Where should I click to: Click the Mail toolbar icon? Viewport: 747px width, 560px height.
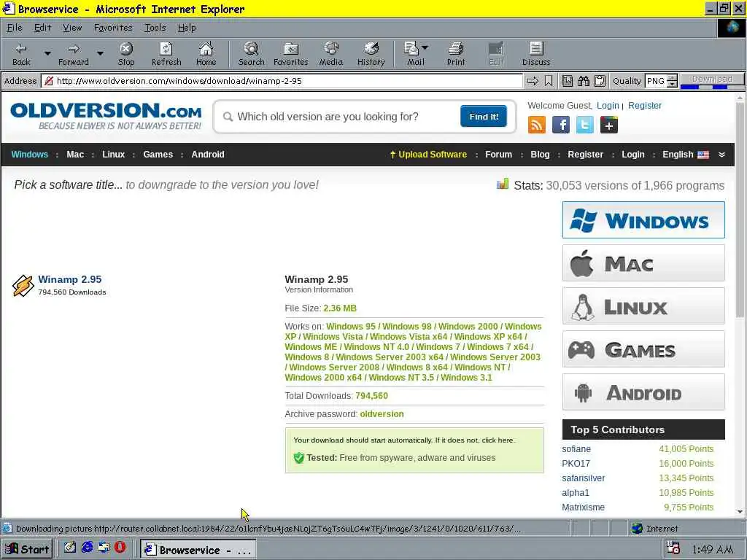coord(413,54)
